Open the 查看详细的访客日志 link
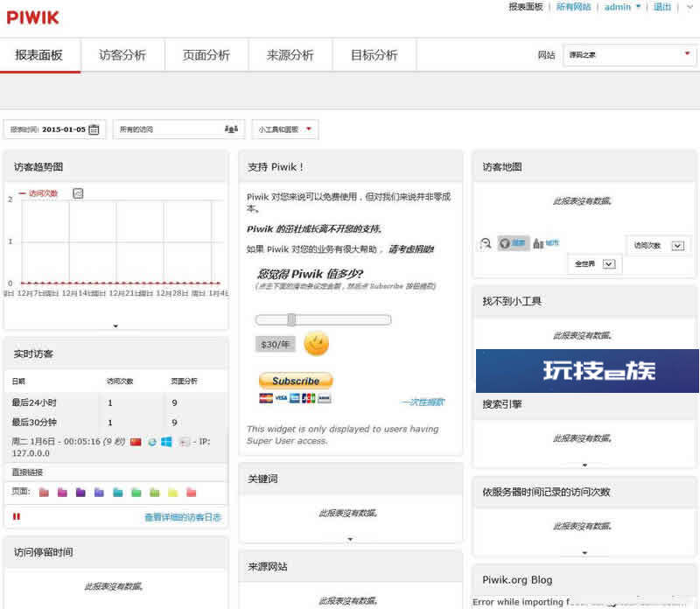Viewport: 700px width, 609px height. 183,517
